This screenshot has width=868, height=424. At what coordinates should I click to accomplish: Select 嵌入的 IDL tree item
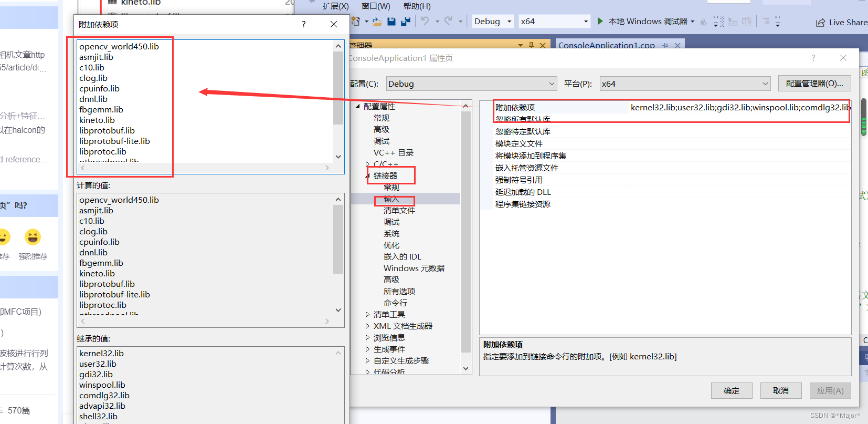tap(403, 256)
